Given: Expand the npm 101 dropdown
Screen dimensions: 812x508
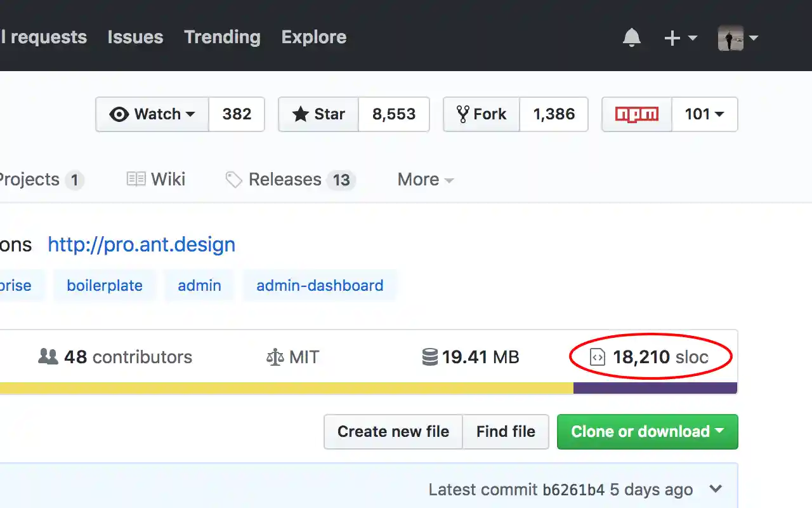Looking at the screenshot, I should click(704, 114).
